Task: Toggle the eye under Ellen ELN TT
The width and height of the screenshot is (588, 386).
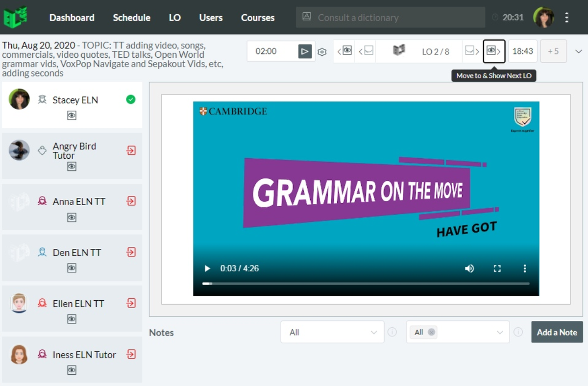Action: coord(72,319)
